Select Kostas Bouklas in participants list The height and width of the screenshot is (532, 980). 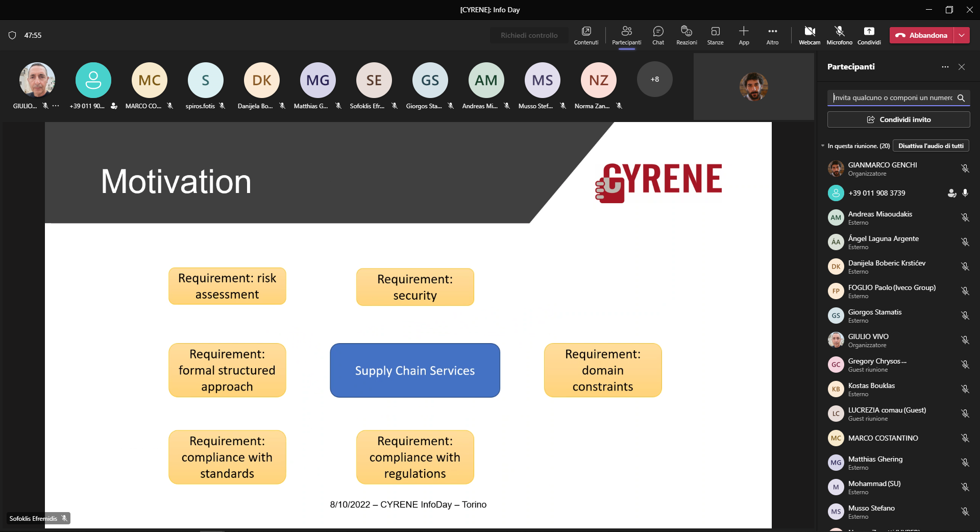[898, 389]
